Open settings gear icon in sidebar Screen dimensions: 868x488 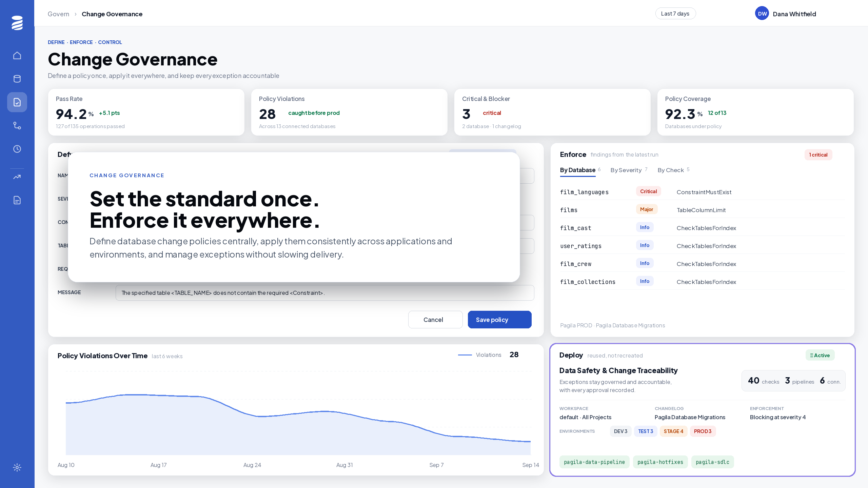pos(17,467)
